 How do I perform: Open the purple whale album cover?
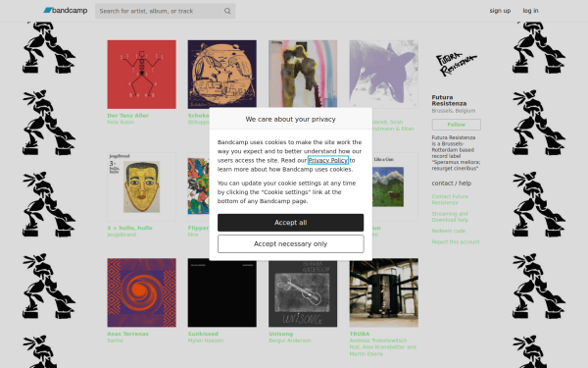[383, 75]
